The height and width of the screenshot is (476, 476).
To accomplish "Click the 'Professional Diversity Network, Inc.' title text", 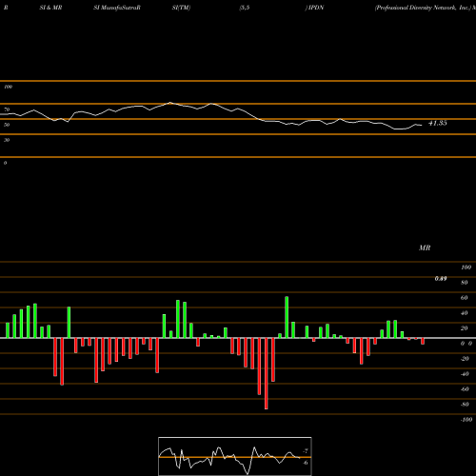I will click(x=423, y=8).
